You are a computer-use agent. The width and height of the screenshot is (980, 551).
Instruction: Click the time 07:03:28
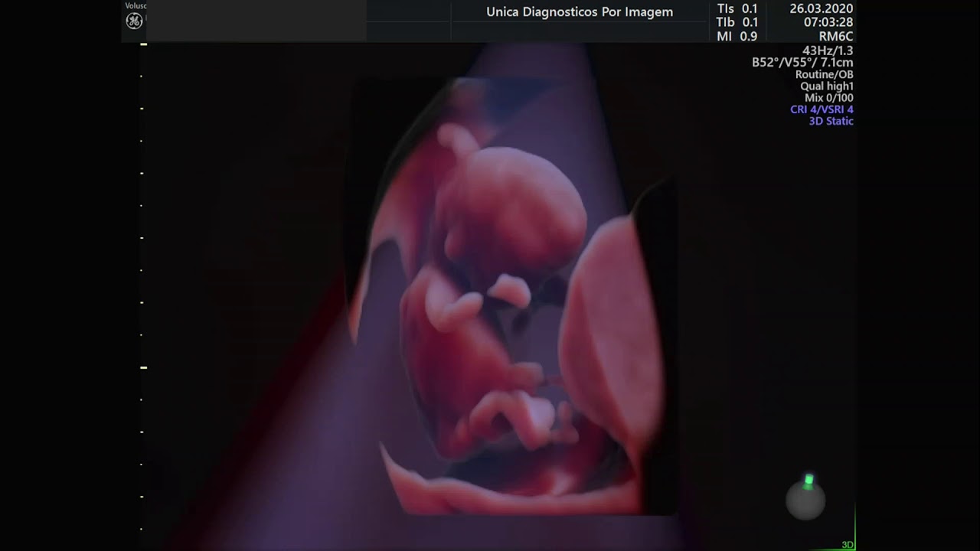click(828, 22)
